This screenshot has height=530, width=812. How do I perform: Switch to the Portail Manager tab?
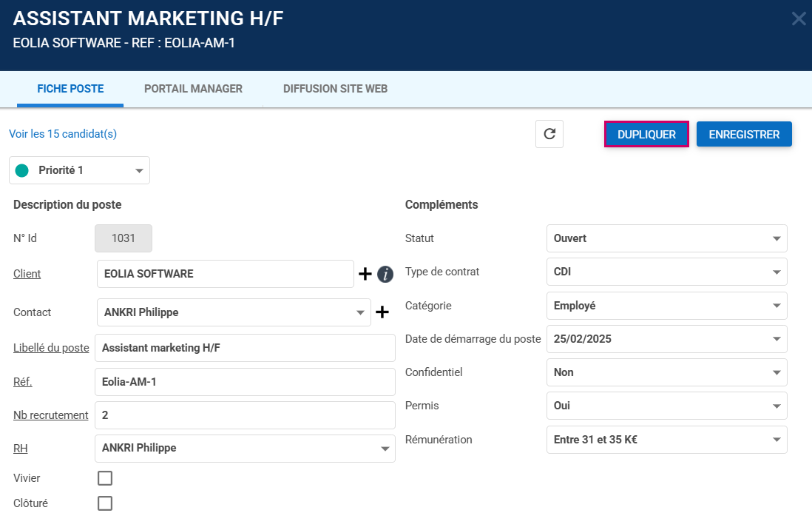click(193, 89)
